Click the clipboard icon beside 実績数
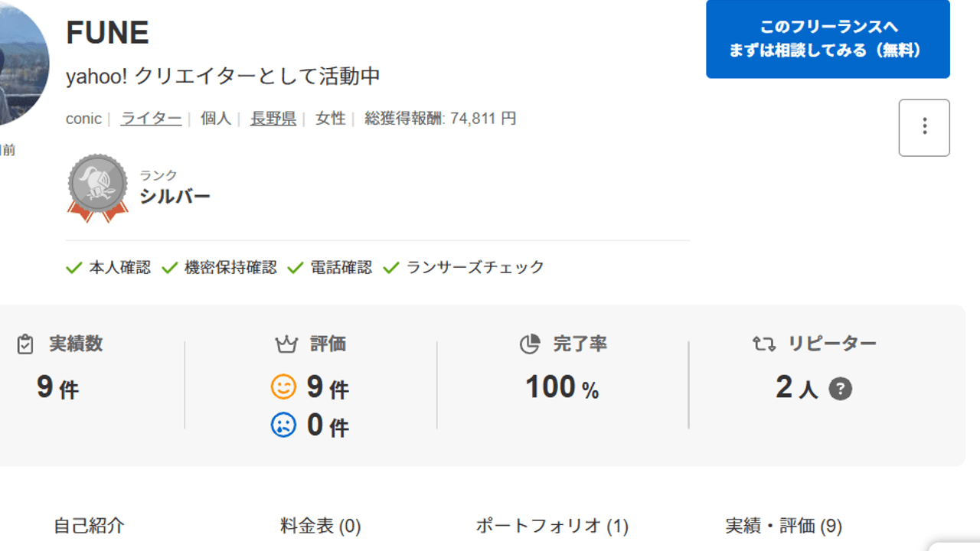This screenshot has width=980, height=551. (x=25, y=344)
